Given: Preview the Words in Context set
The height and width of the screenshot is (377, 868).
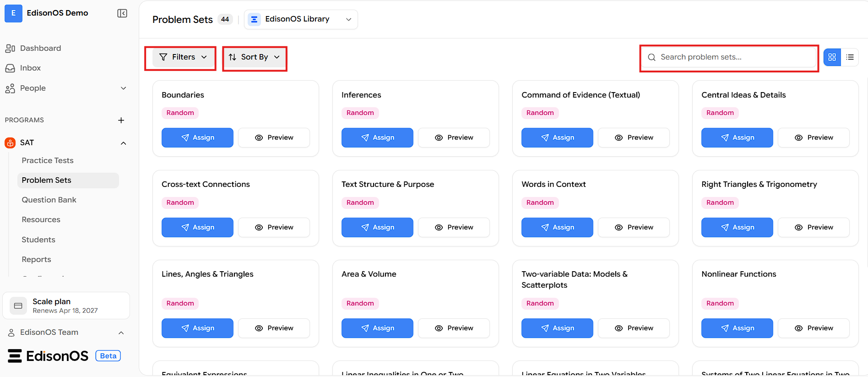Looking at the screenshot, I should 634,227.
